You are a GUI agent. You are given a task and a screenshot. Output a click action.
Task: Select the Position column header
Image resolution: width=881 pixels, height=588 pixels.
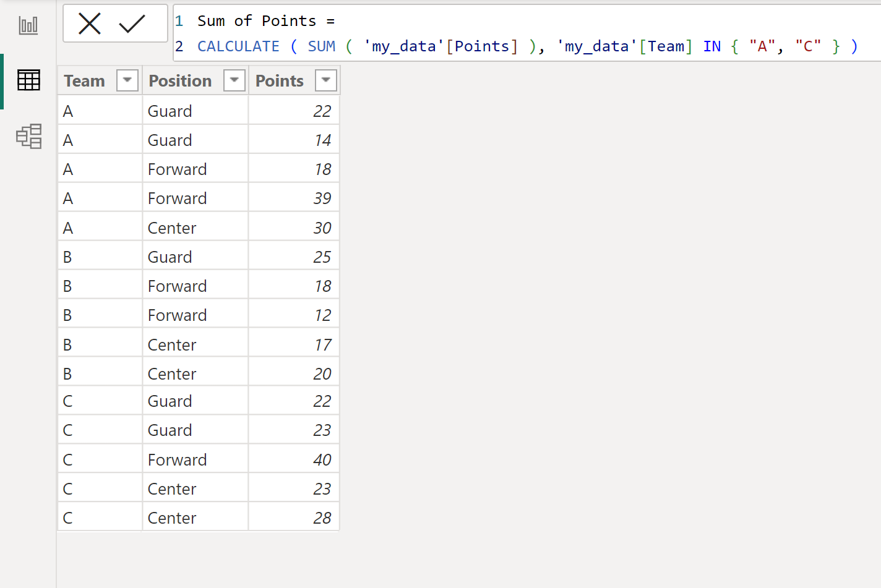(196, 80)
